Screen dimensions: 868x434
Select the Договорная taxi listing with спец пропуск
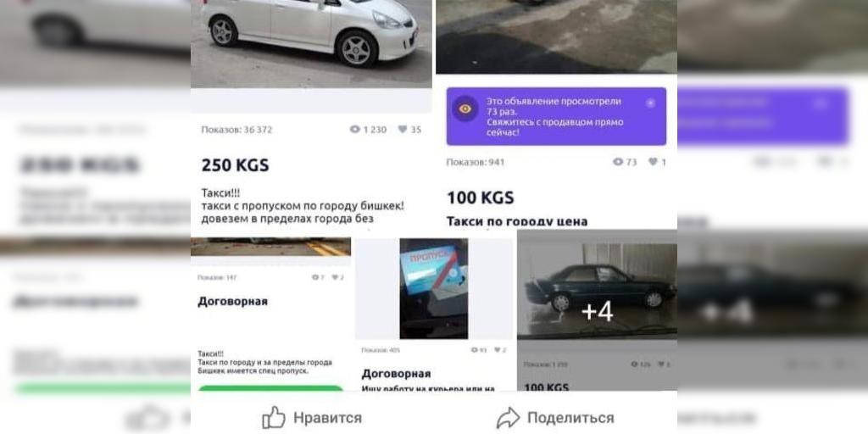232,301
